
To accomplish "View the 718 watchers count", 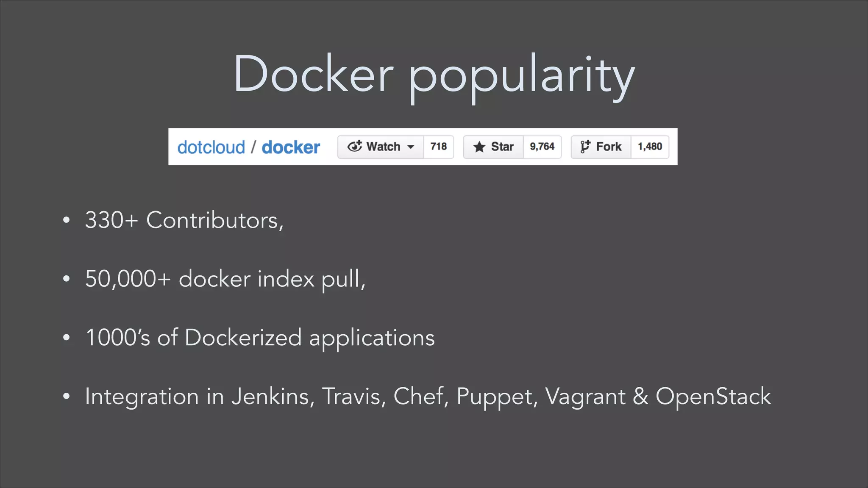I will [x=439, y=147].
